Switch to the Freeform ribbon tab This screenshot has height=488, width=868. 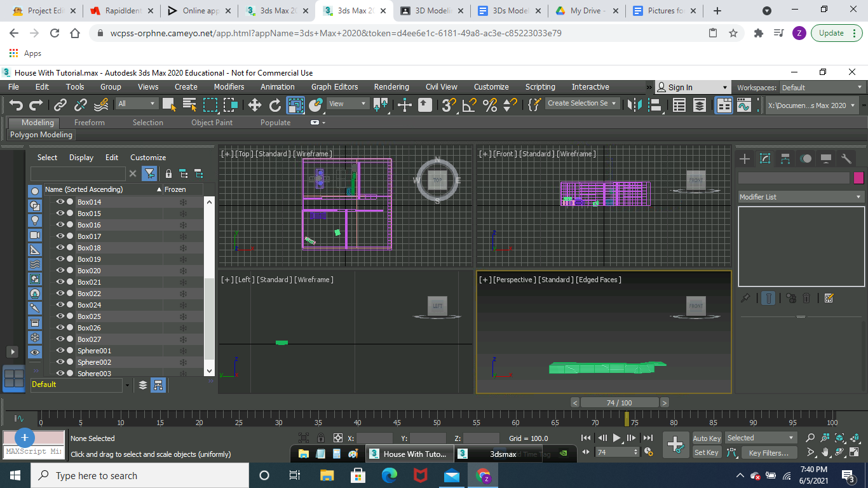click(x=90, y=123)
